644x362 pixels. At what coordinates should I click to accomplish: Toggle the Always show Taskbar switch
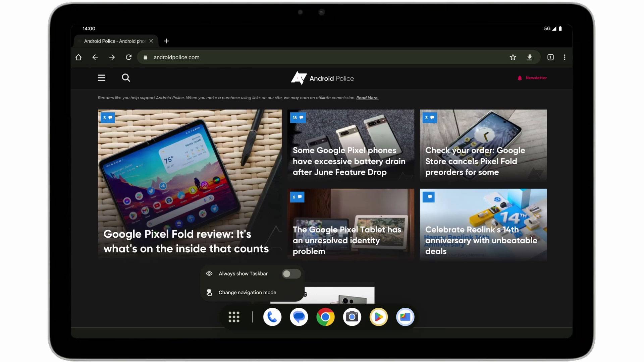[291, 274]
